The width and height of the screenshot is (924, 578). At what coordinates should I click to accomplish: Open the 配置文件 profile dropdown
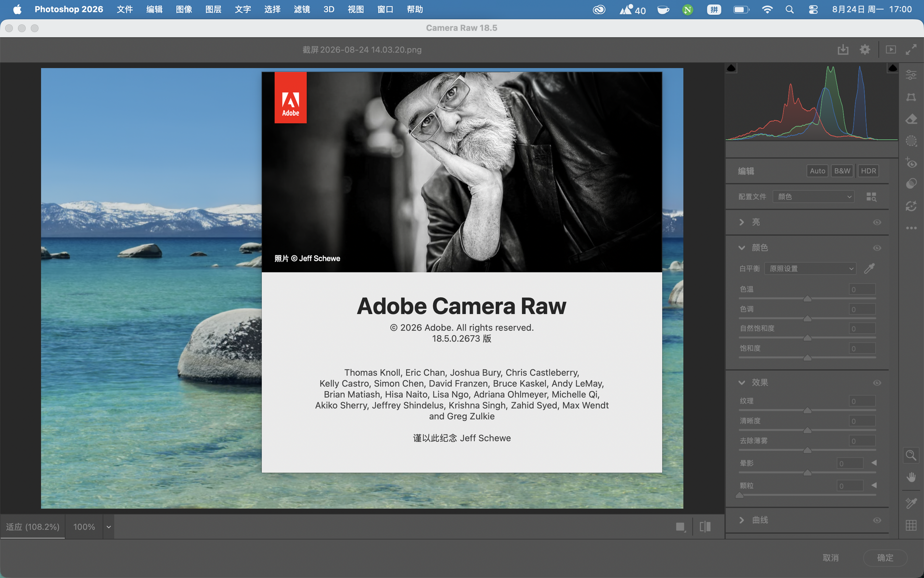click(813, 197)
